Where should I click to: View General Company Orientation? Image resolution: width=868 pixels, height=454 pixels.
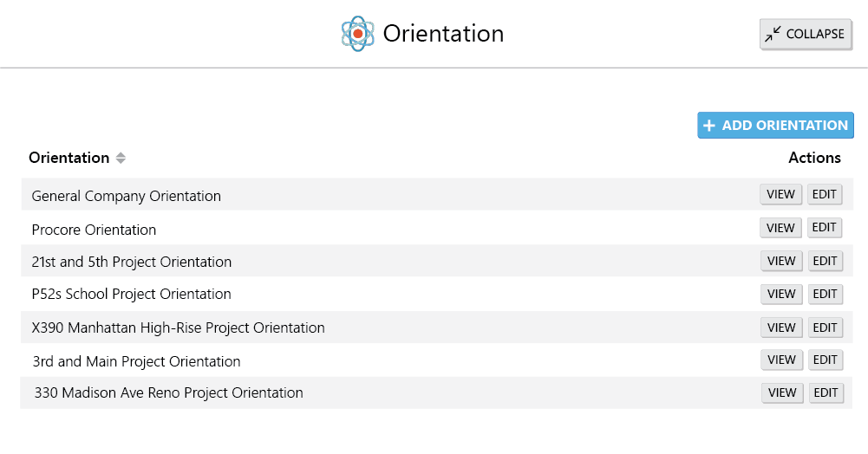point(780,195)
